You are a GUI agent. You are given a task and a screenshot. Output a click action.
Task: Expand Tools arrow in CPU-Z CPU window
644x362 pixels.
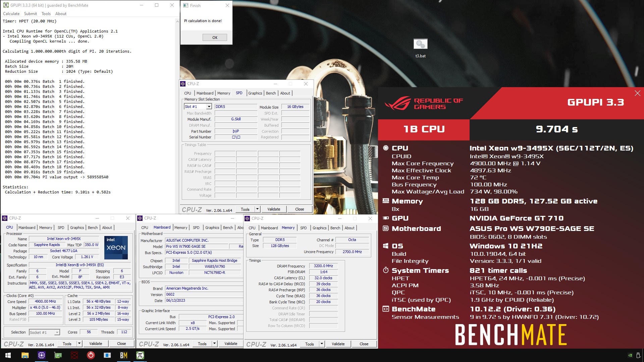tap(79, 344)
